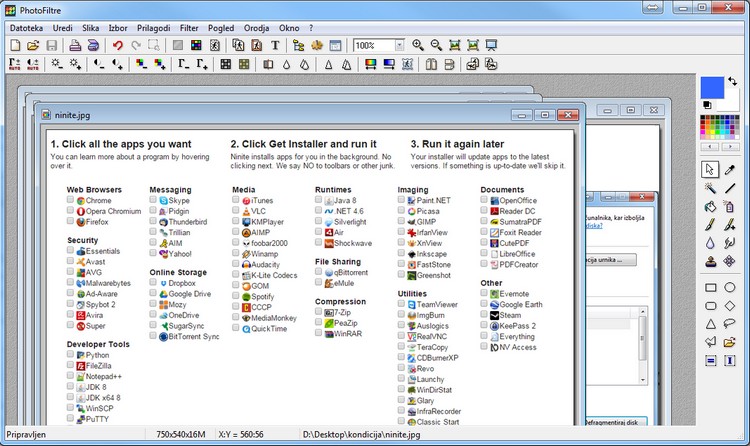Pick a color from the palette grid

pos(720,127)
